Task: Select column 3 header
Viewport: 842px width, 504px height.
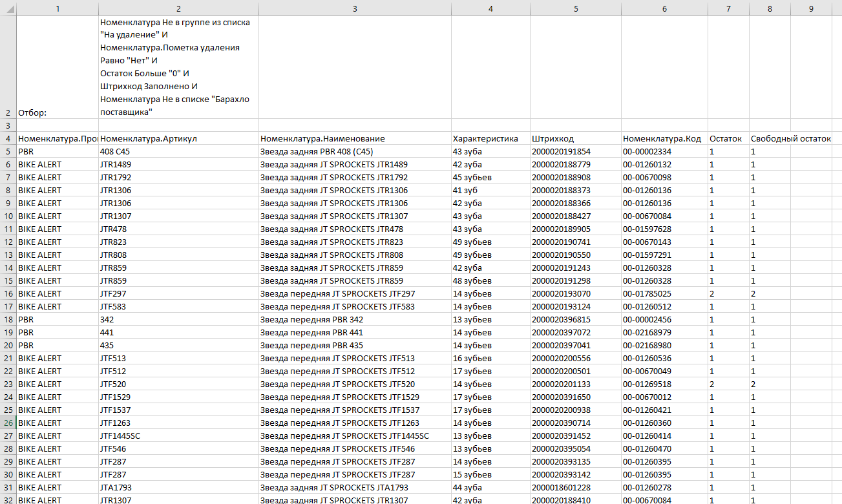Action: (355, 8)
